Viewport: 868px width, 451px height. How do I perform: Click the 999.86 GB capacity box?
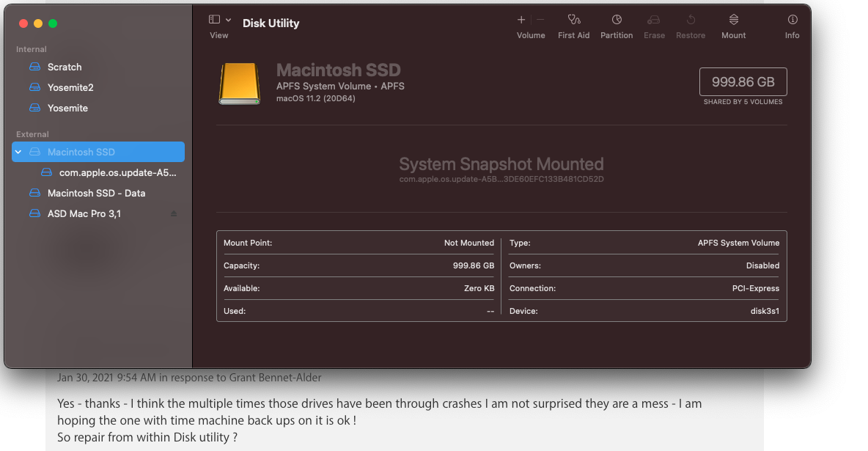click(x=743, y=82)
